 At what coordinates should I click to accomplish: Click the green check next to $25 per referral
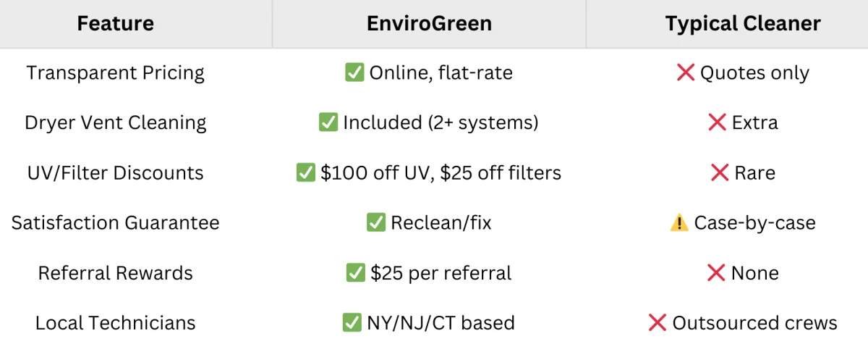point(356,272)
